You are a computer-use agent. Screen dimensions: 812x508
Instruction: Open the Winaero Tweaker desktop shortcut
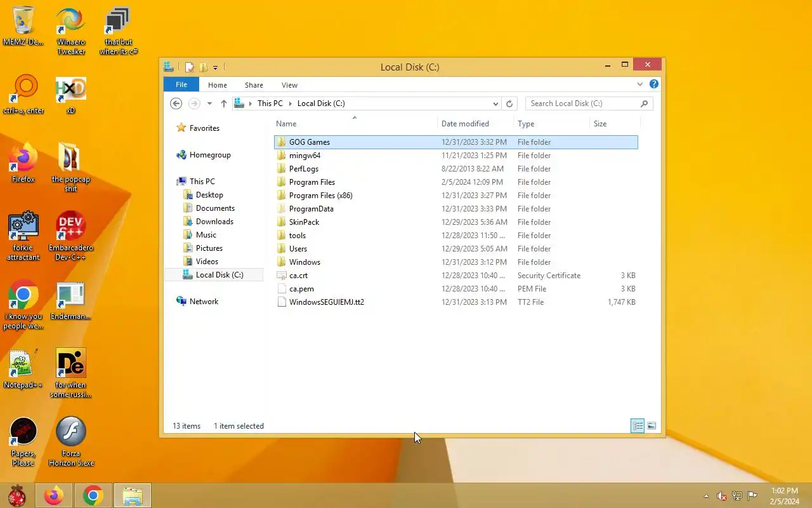(71, 30)
